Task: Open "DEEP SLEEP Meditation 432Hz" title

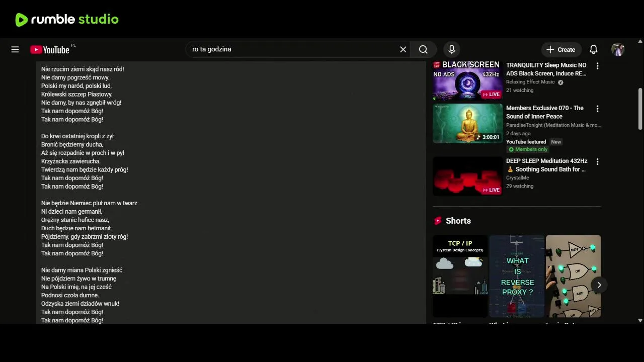Action: click(x=546, y=165)
